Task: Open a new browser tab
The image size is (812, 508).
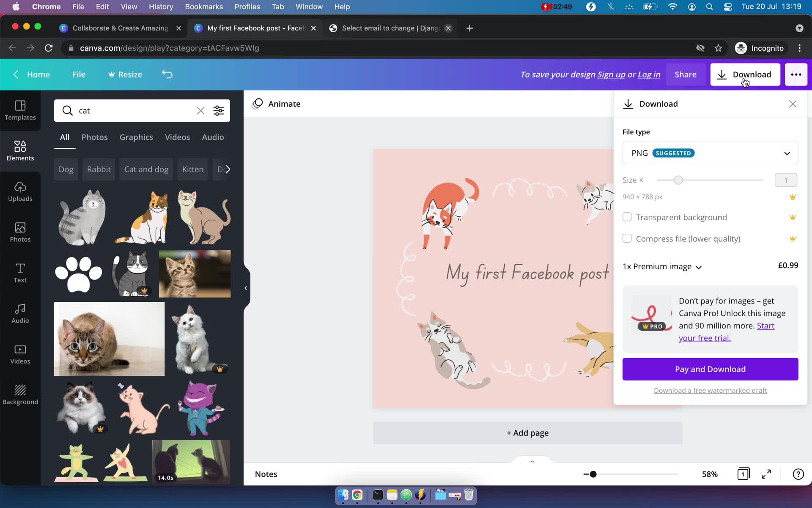Action: [469, 28]
